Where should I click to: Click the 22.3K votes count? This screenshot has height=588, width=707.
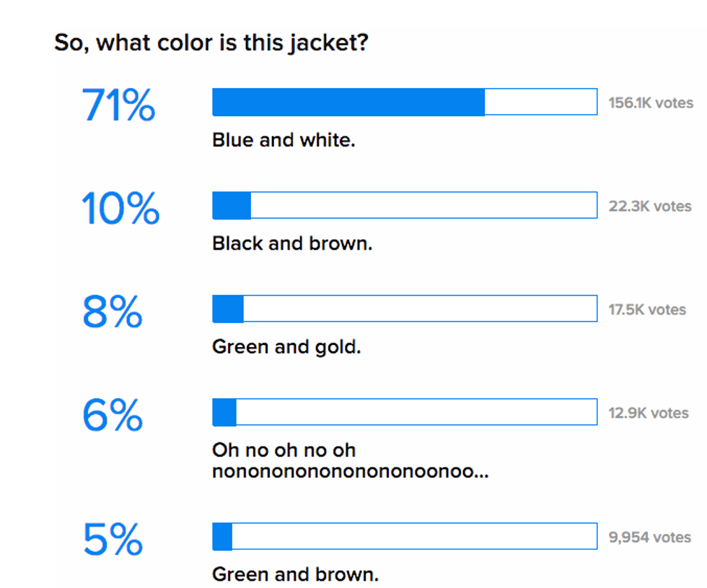[x=650, y=206]
